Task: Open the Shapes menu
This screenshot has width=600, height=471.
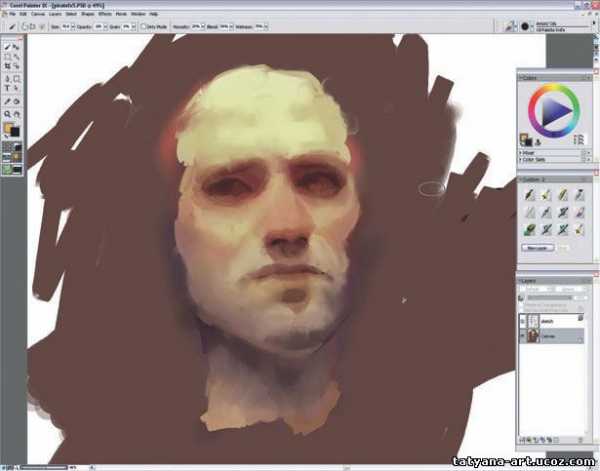Action: [x=88, y=14]
